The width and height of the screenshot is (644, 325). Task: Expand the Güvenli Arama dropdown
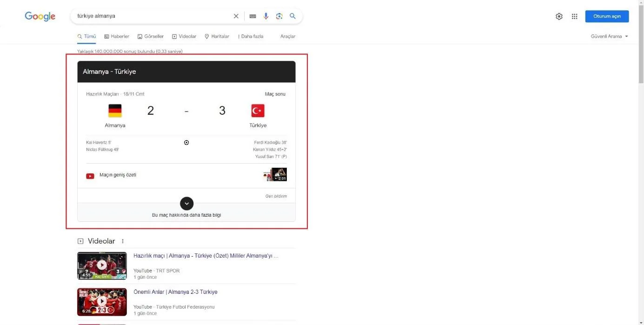(x=609, y=36)
